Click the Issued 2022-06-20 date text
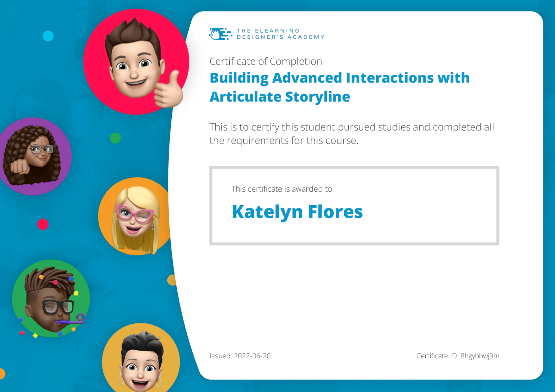Image resolution: width=555 pixels, height=392 pixels. coord(240,356)
